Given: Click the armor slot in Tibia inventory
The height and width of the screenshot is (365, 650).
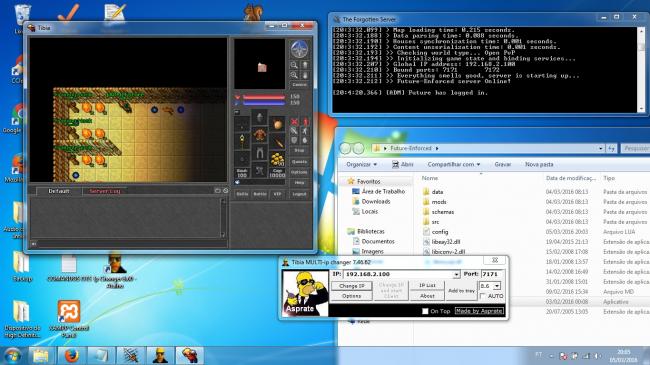Looking at the screenshot, I should click(260, 135).
